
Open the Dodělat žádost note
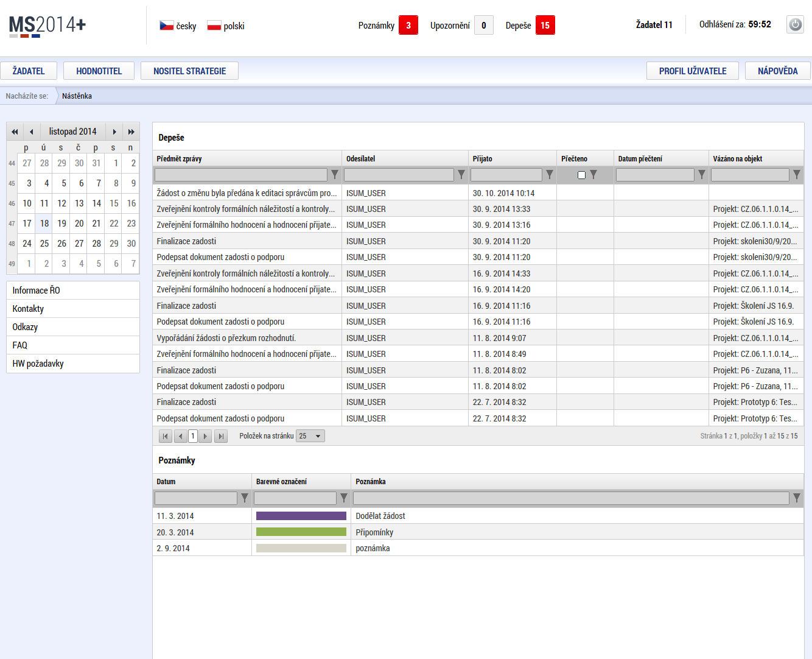(x=478, y=516)
